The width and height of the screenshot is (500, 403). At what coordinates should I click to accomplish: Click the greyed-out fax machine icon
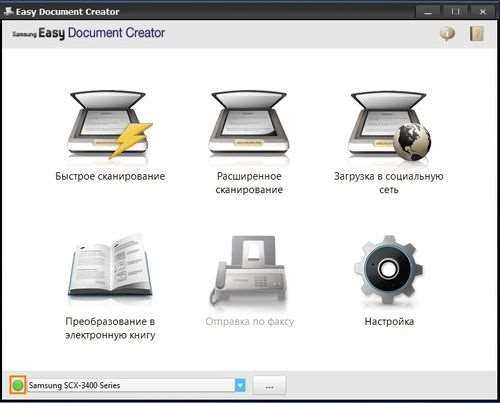click(x=249, y=270)
